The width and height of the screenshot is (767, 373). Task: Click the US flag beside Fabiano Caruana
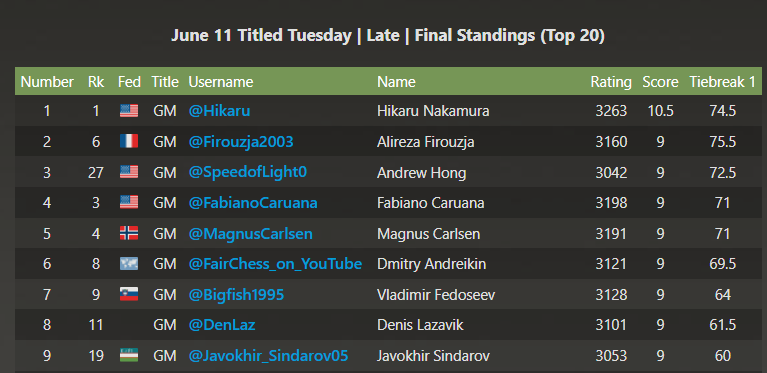pyautogui.click(x=129, y=202)
